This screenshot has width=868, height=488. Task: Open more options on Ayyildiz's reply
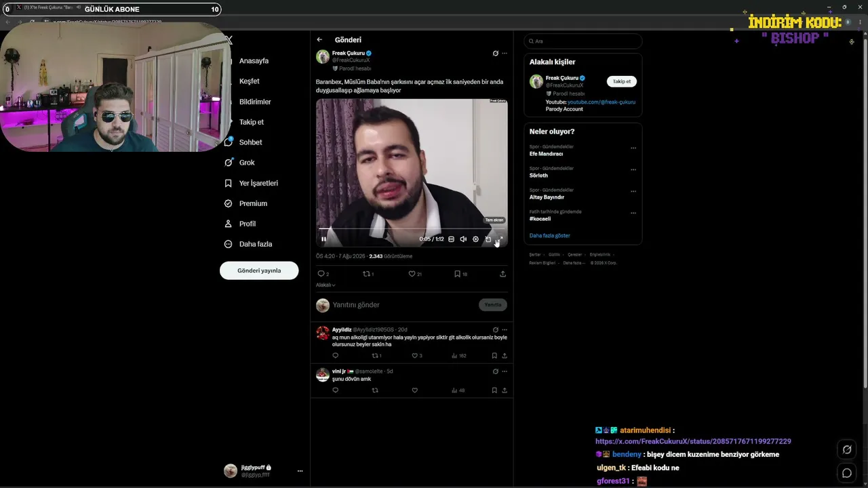(x=504, y=330)
